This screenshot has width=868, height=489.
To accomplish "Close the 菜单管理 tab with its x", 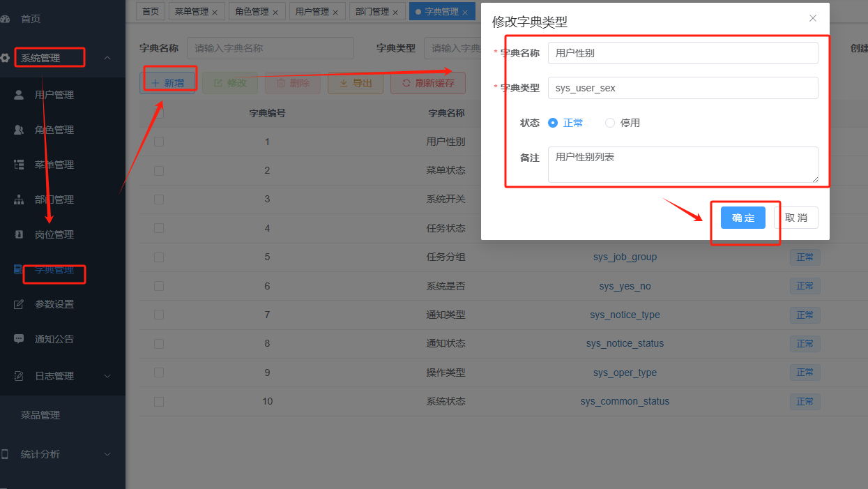I will (214, 12).
